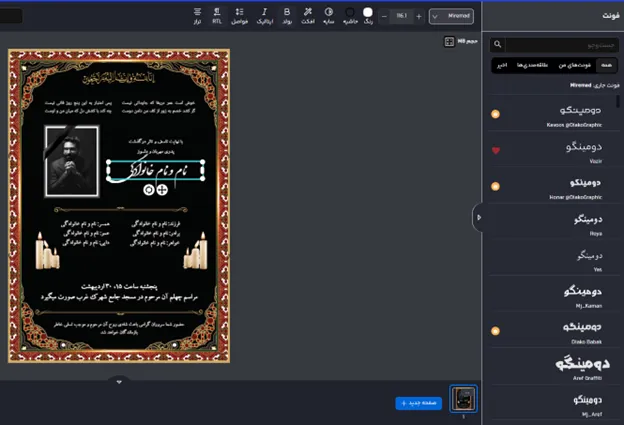The width and height of the screenshot is (624, 425).
Task: Toggle the red heart favorite on Vazir font
Action: (x=495, y=150)
